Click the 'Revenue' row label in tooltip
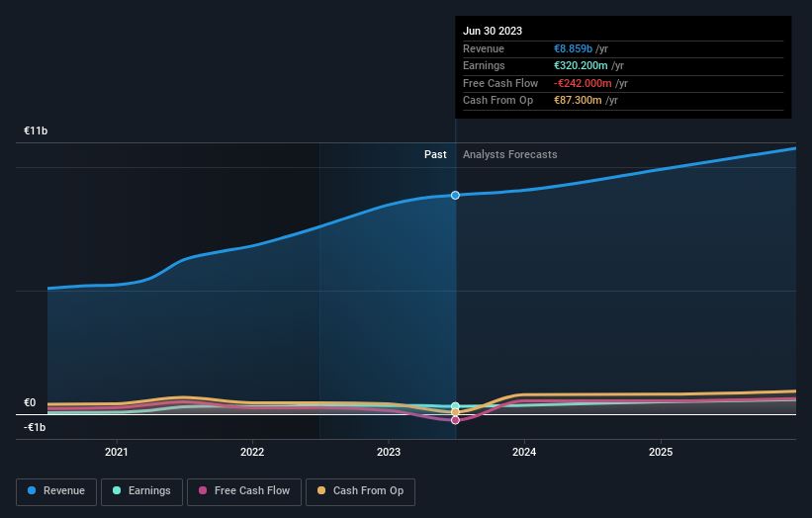Image resolution: width=812 pixels, height=518 pixels. pyautogui.click(x=484, y=48)
